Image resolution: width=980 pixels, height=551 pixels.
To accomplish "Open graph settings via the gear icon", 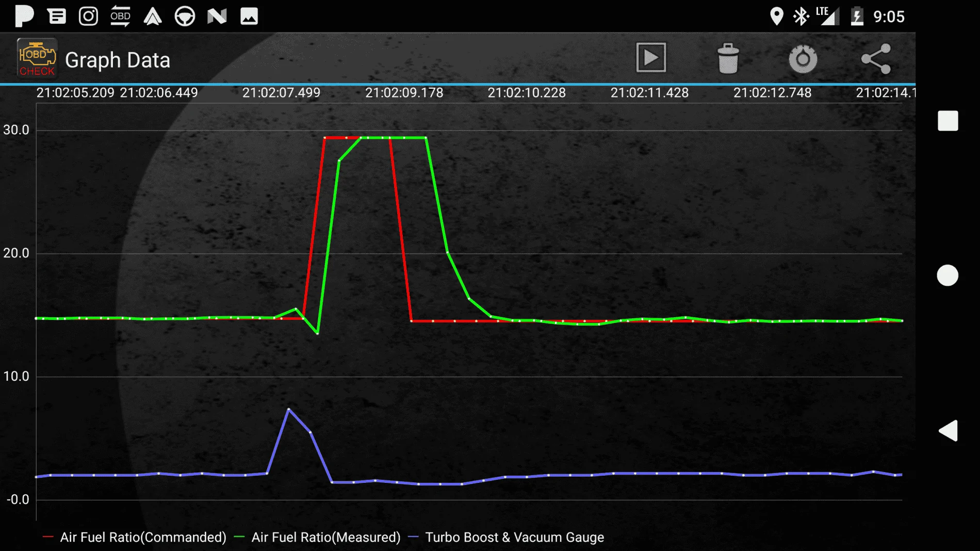I will tap(803, 59).
